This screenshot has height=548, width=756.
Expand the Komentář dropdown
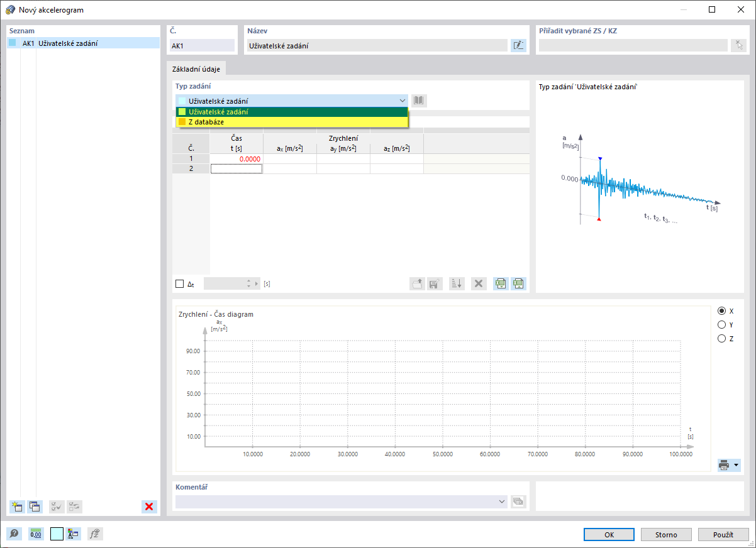[502, 501]
